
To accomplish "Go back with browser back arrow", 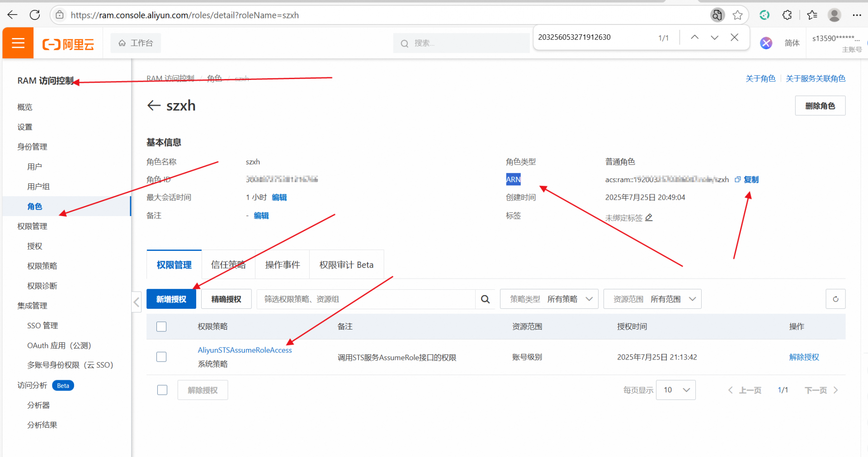I will (x=12, y=15).
